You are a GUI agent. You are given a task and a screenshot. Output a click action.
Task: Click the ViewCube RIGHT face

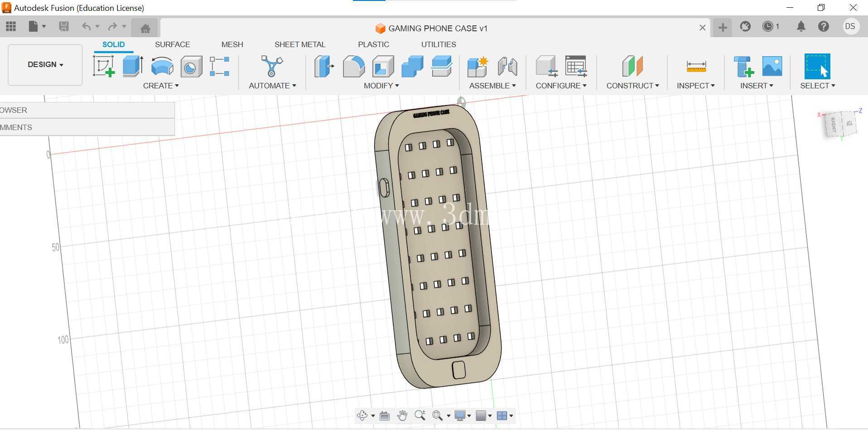pyautogui.click(x=833, y=125)
